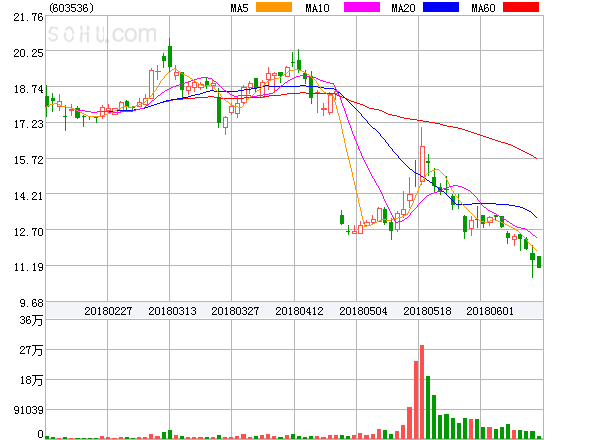Click the 20180412 date label

pyautogui.click(x=299, y=311)
